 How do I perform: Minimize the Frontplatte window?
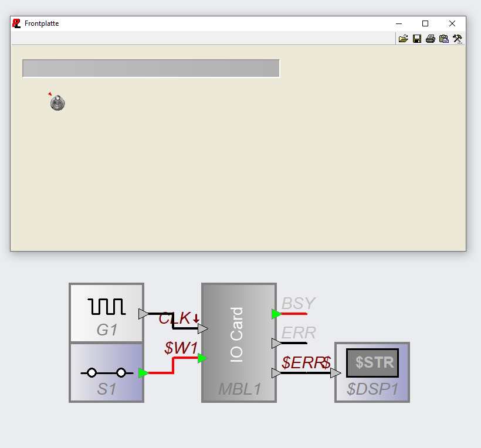pyautogui.click(x=399, y=23)
